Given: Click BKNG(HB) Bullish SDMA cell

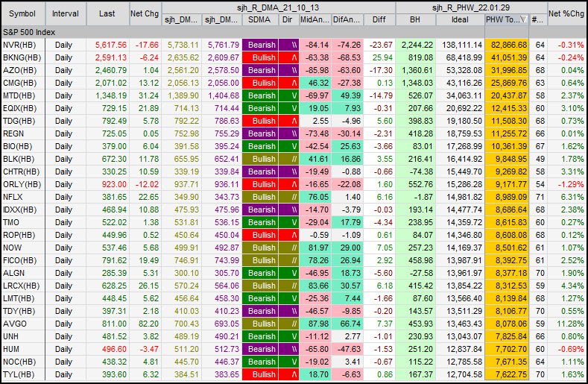Looking at the screenshot, I should (x=260, y=58).
